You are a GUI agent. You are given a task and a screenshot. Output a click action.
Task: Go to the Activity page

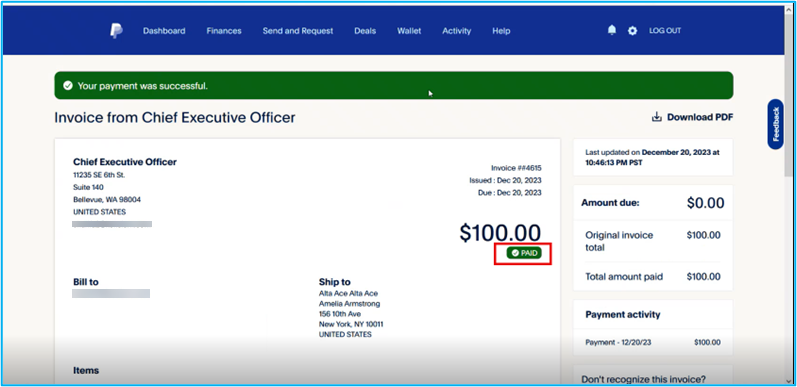pos(456,31)
